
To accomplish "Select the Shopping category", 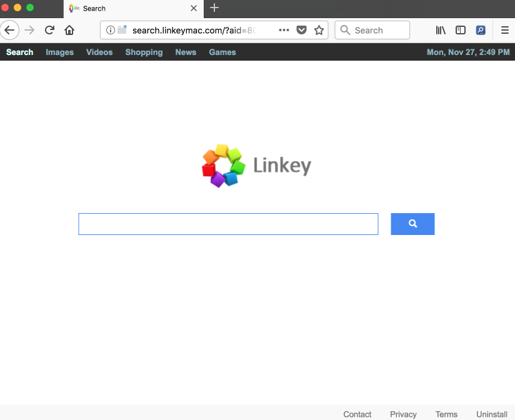I will pos(144,52).
